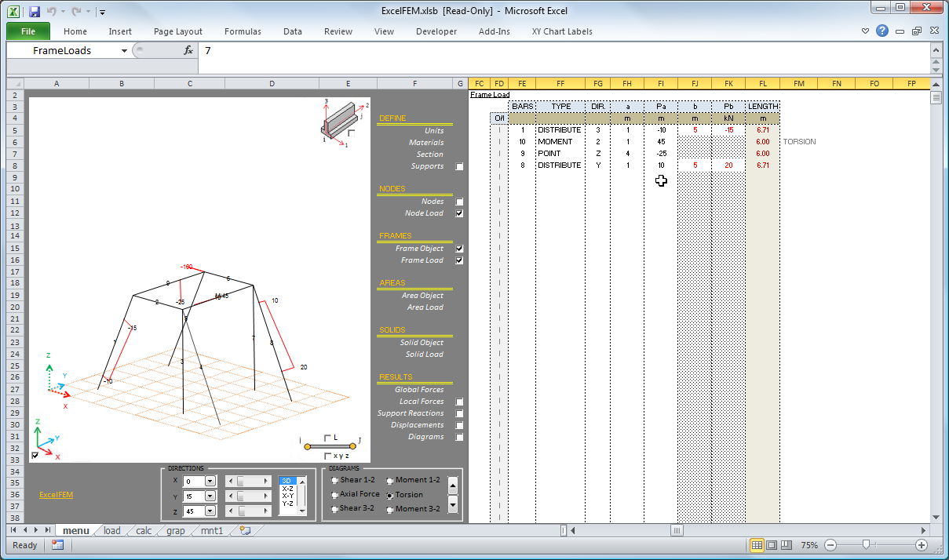Click the Excel application logo icon

(13, 12)
